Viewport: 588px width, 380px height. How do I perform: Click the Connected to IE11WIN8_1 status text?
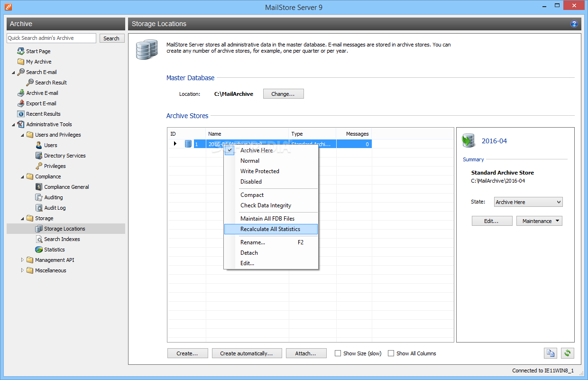tap(543, 371)
